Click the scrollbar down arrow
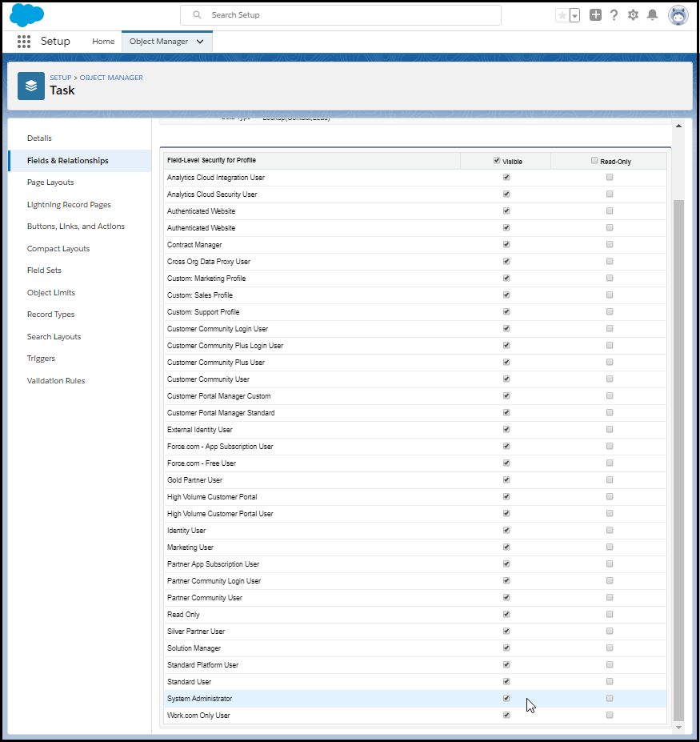 (x=678, y=728)
